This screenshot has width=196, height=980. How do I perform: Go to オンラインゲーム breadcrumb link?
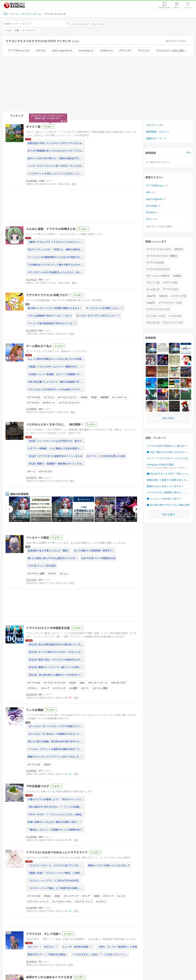31,14
